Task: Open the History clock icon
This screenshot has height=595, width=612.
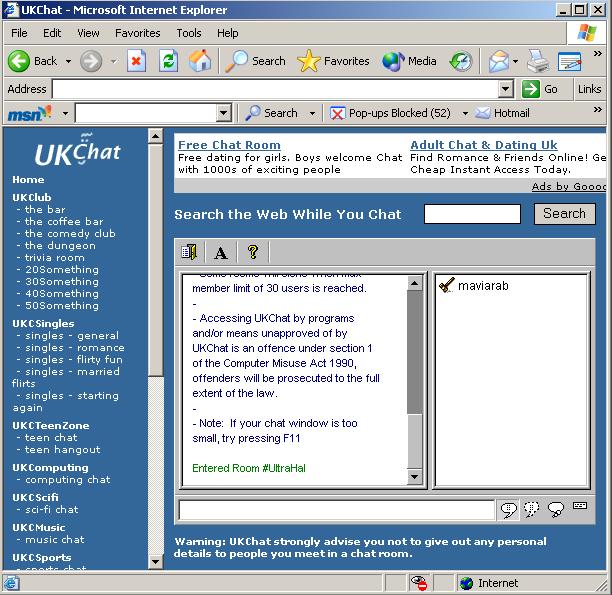Action: point(461,61)
